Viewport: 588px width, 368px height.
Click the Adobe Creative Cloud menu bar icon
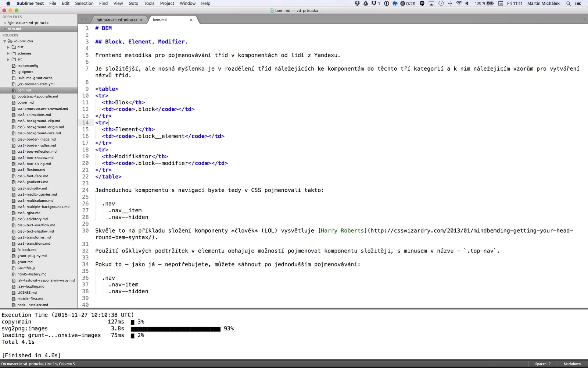click(x=374, y=3)
